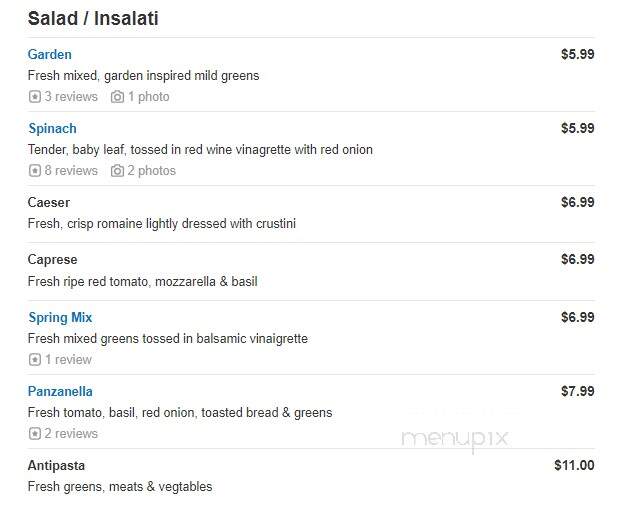
Task: View the 1 photo of Garden salad
Action: [x=149, y=97]
